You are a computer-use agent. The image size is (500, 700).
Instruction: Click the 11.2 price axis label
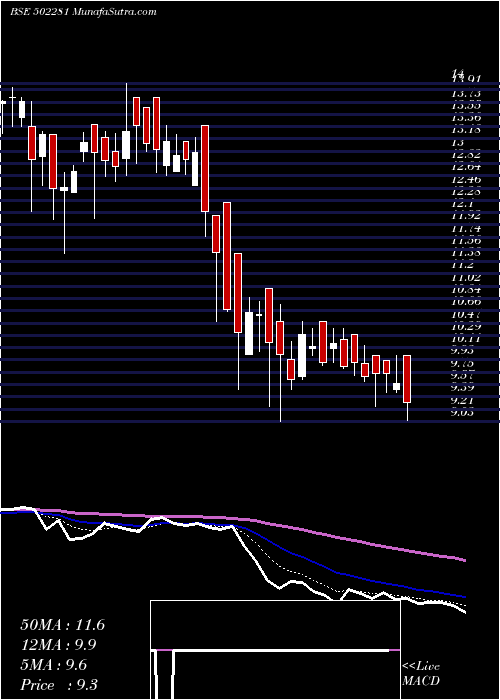(462, 265)
